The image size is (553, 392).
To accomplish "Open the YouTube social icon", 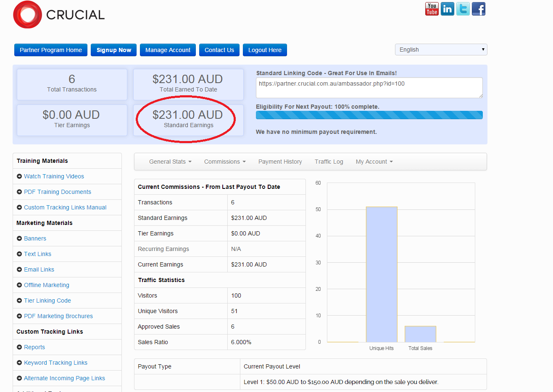I will pyautogui.click(x=432, y=9).
